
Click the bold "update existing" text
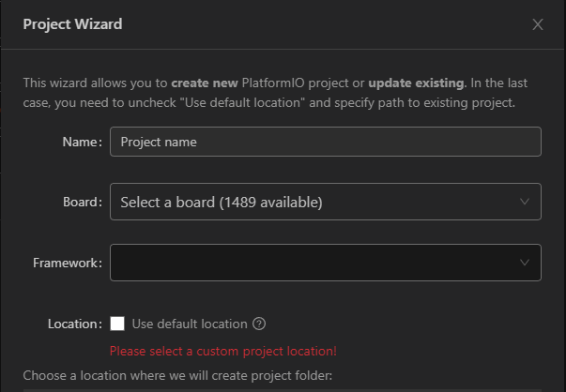pos(416,83)
